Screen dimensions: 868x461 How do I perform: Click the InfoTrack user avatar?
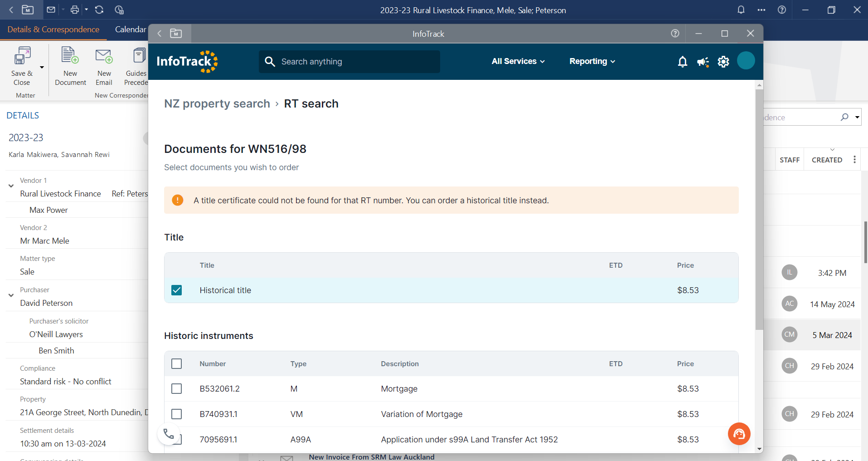(x=746, y=60)
